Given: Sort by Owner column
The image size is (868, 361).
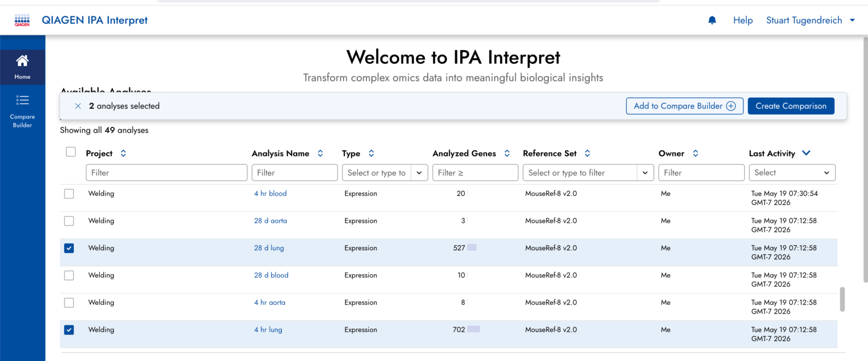Looking at the screenshot, I should click(695, 153).
